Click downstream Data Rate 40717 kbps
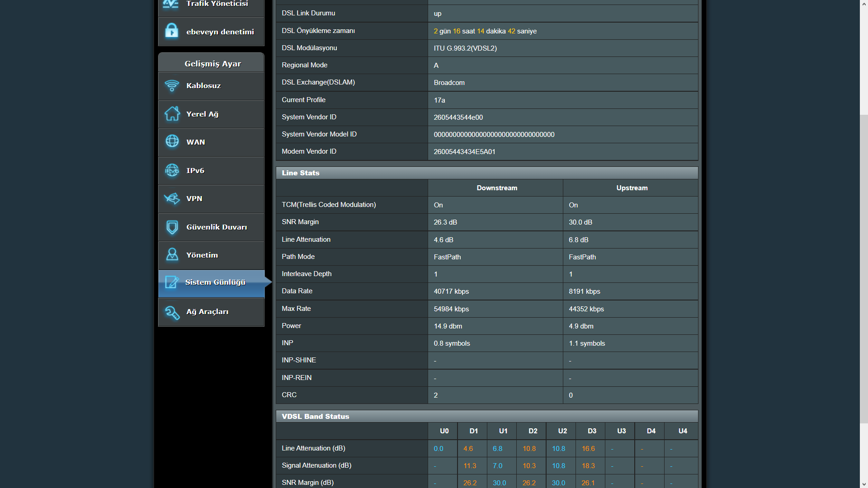The image size is (868, 488). [x=451, y=291]
